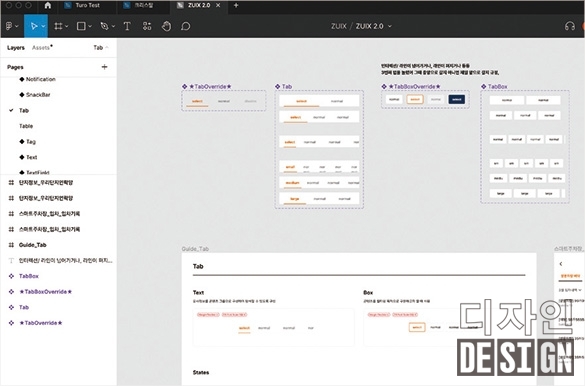
Task: Click the Tab canvas component label
Action: 287,87
